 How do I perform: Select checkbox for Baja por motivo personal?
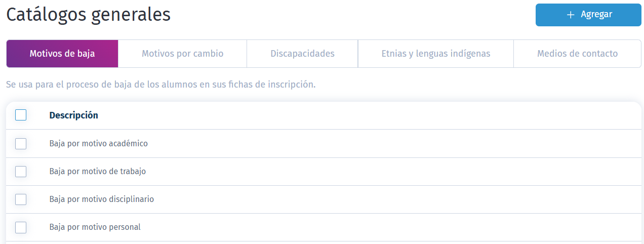pos(21,227)
